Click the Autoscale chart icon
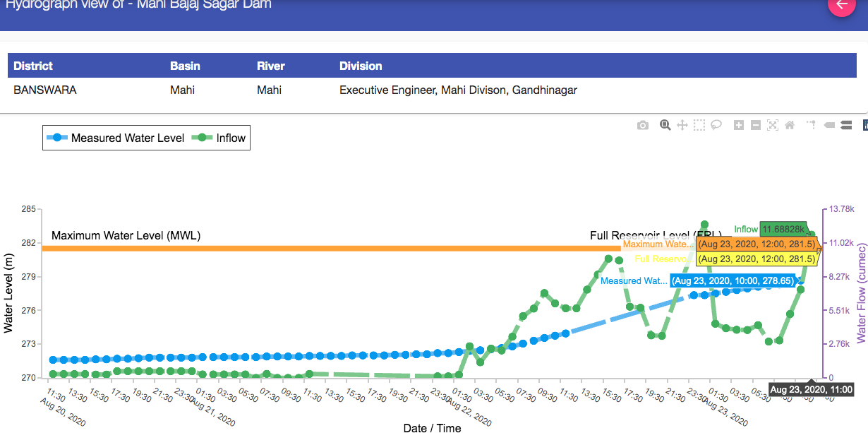Image resolution: width=868 pixels, height=433 pixels. [x=773, y=125]
